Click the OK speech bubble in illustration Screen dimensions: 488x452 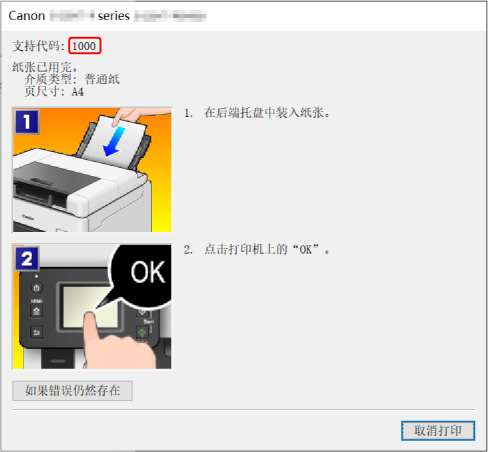point(144,275)
